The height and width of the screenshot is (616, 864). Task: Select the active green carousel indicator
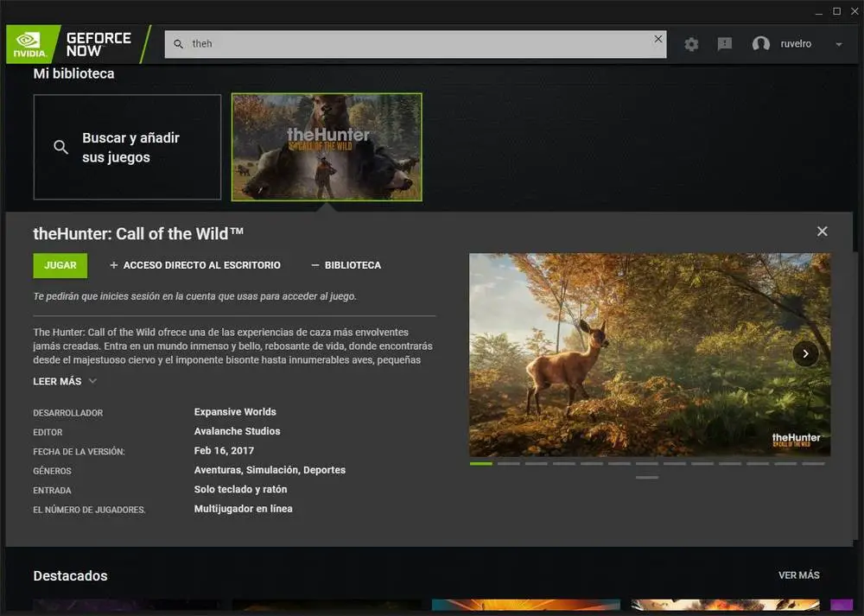[481, 464]
